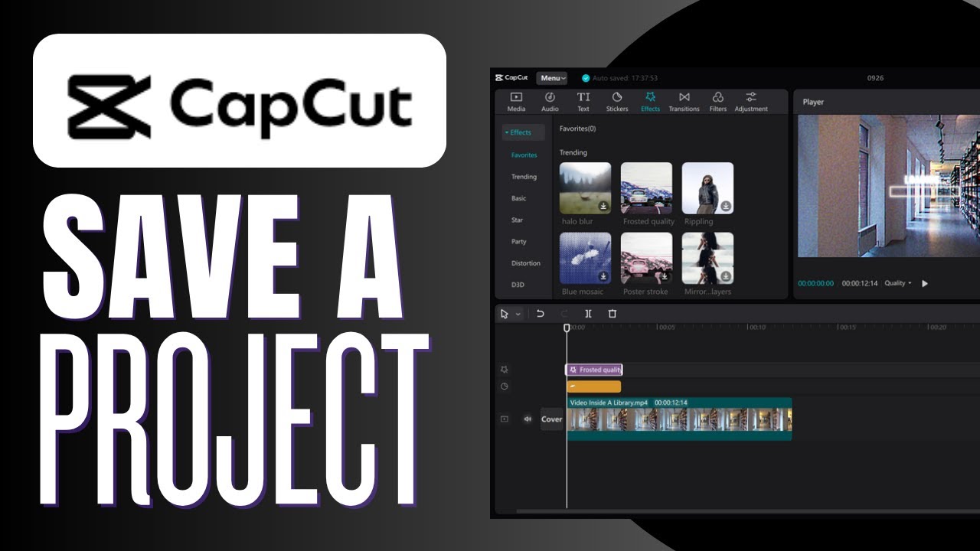The height and width of the screenshot is (551, 980).
Task: Select the D3D effects category
Action: pos(518,285)
